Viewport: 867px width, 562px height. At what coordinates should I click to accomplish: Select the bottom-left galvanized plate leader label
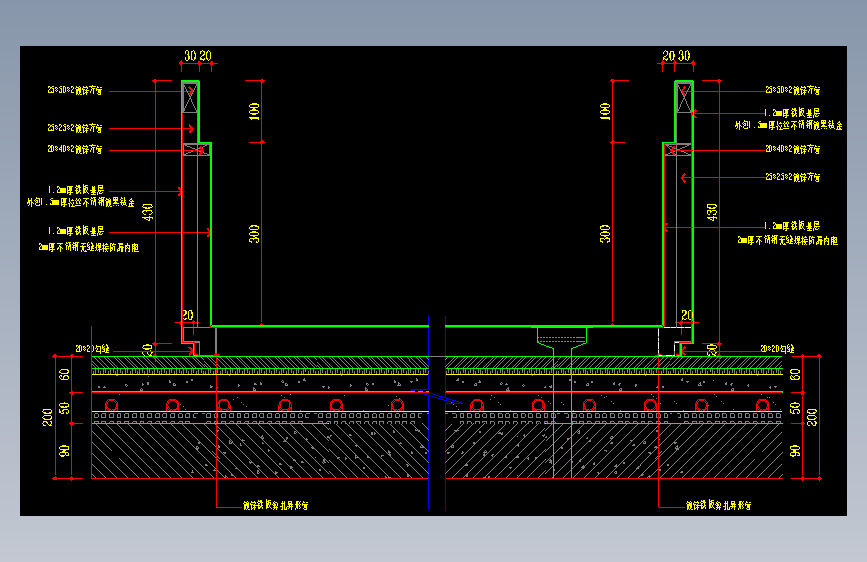275,505
